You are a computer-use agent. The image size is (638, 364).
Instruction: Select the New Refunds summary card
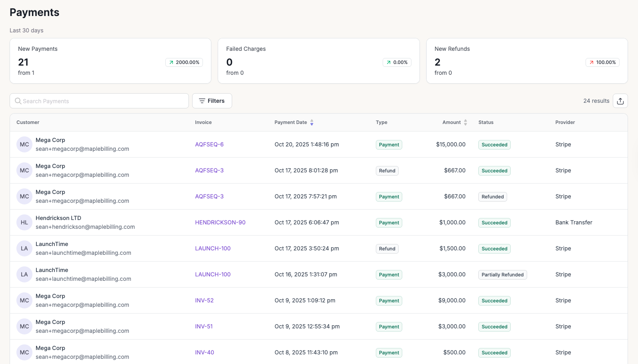[527, 61]
